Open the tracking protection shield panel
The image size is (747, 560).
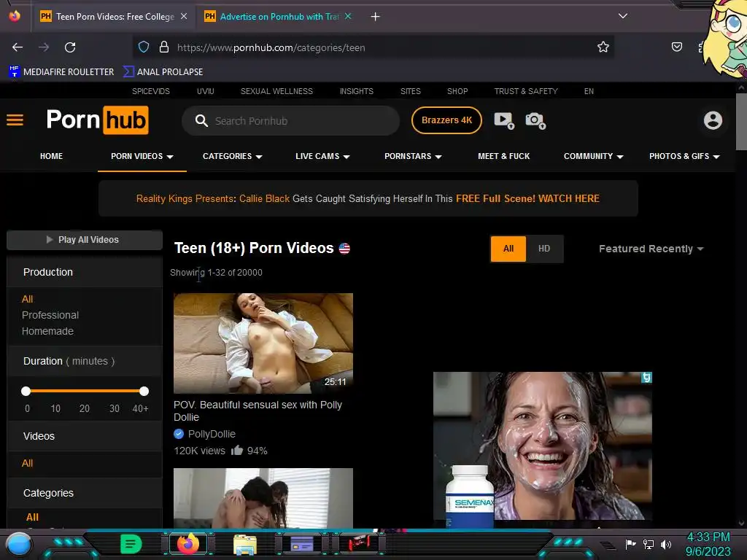tap(144, 47)
